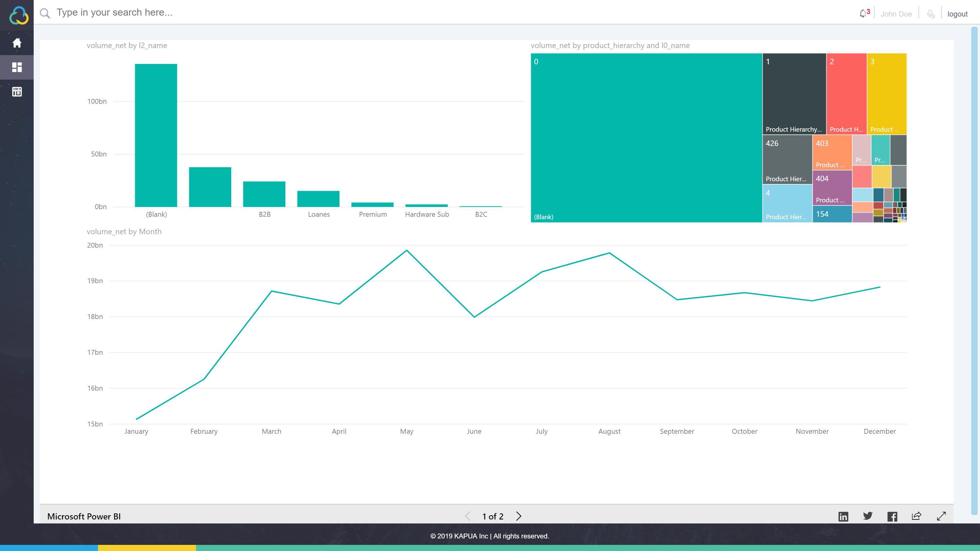The height and width of the screenshot is (551, 980).
Task: Click the Kapua cloud logo
Action: (18, 15)
